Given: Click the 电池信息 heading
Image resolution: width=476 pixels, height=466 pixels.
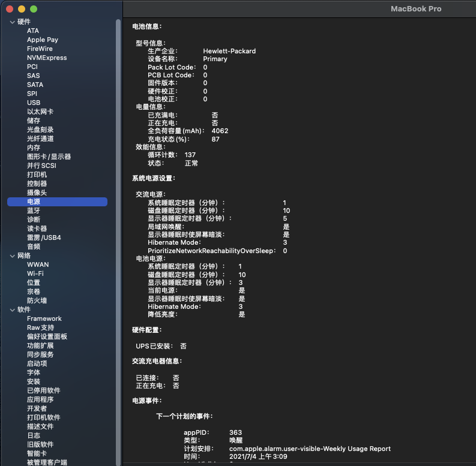Looking at the screenshot, I should tap(147, 27).
